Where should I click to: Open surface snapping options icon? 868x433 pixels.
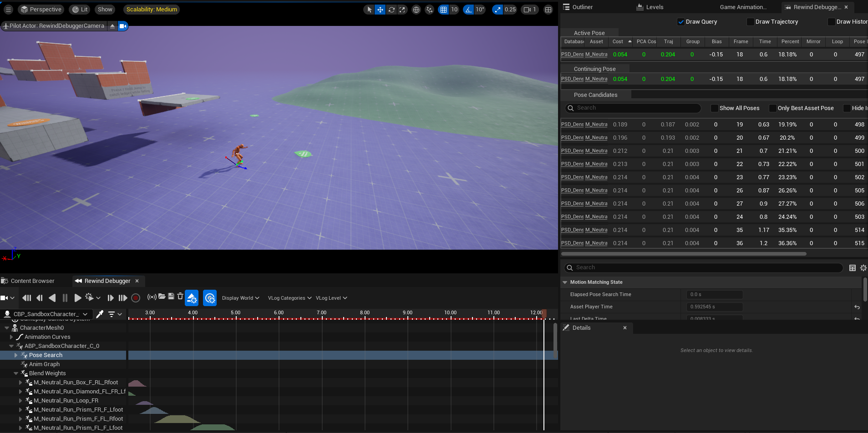(x=429, y=10)
